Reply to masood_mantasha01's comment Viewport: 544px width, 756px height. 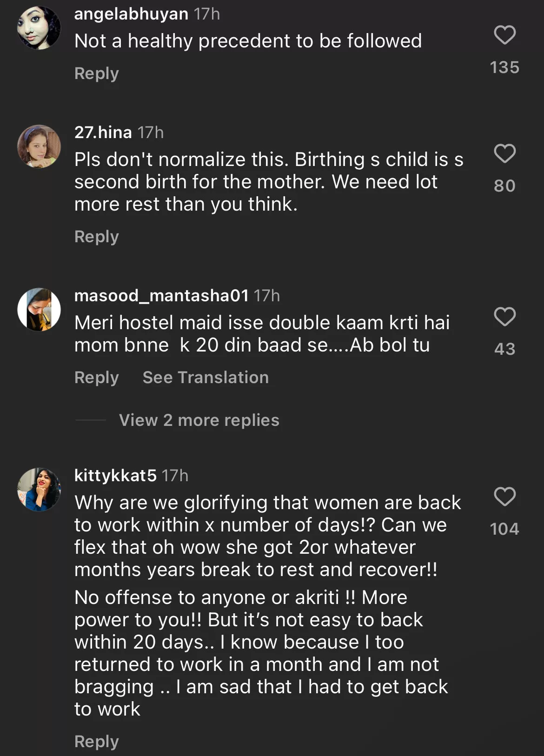(x=97, y=378)
